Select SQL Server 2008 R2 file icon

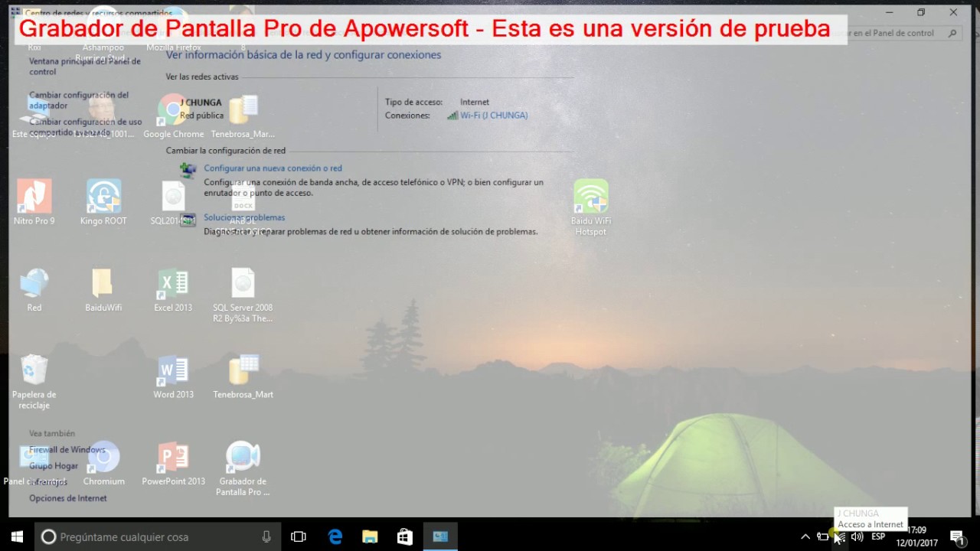(243, 295)
